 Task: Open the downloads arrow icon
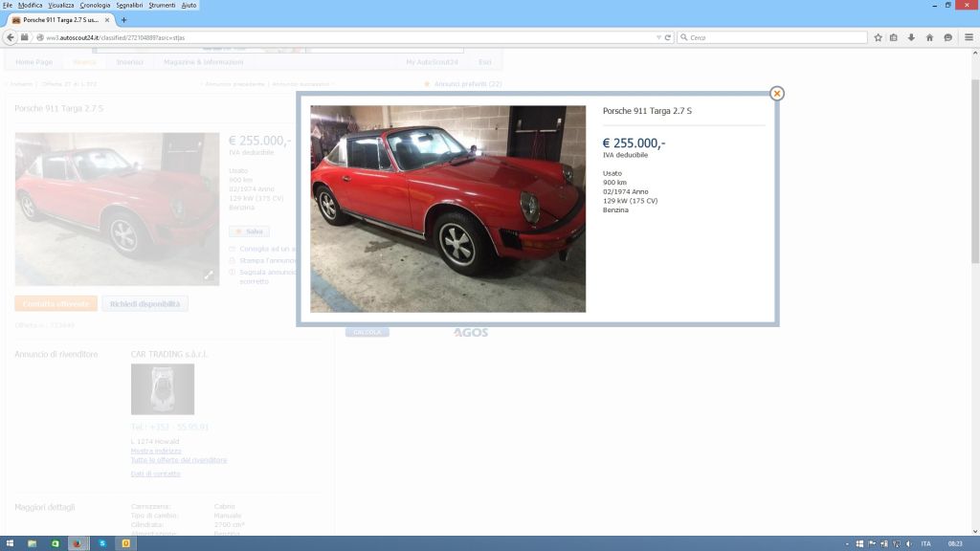coord(911,37)
